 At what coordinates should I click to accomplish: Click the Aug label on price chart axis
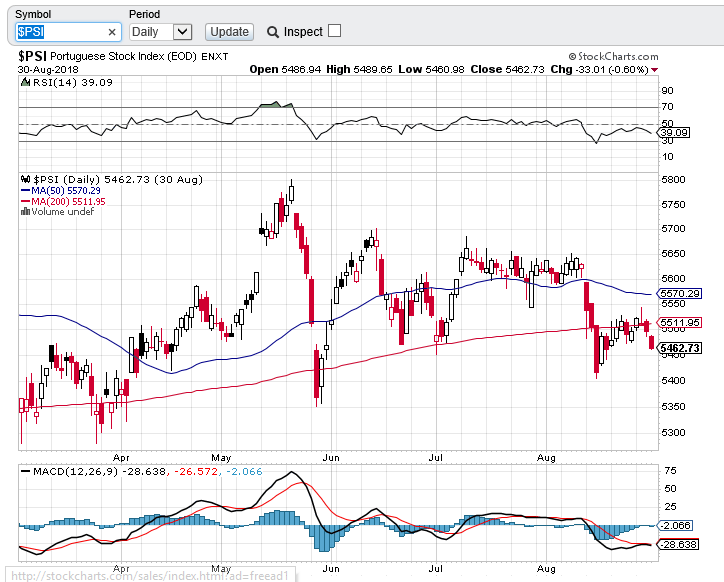(x=546, y=458)
